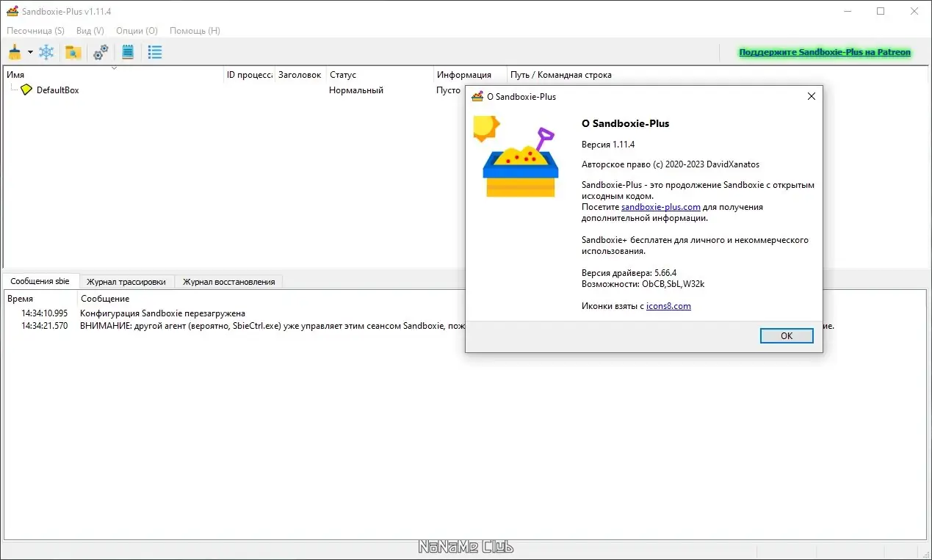932x560 pixels.
Task: Click the folder with magnifier toolbar icon
Action: pyautogui.click(x=73, y=52)
